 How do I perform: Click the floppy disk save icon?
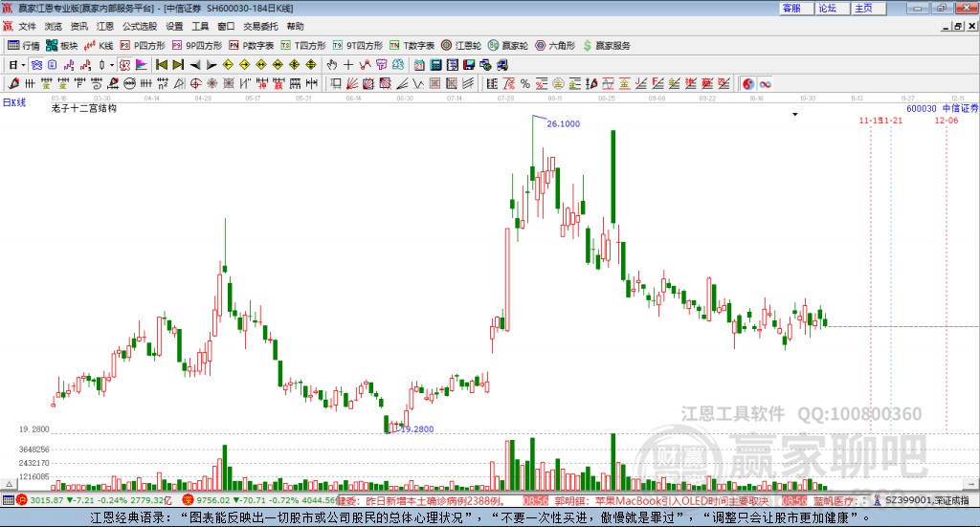coord(469,65)
